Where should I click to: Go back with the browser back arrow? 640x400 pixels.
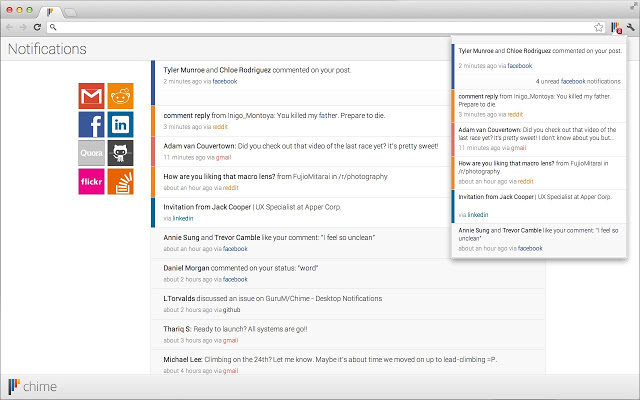pyautogui.click(x=10, y=27)
